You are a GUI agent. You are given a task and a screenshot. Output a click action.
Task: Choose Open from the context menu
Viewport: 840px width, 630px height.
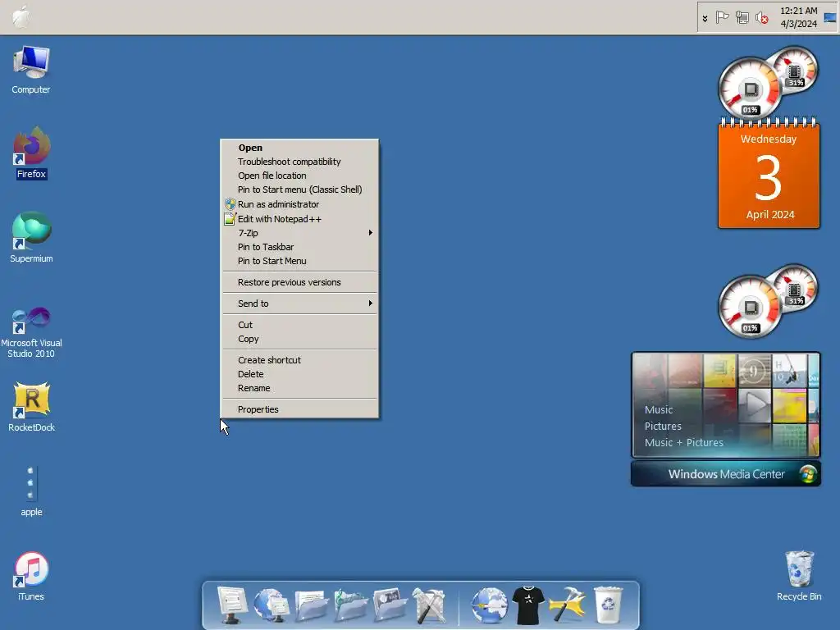(300, 148)
